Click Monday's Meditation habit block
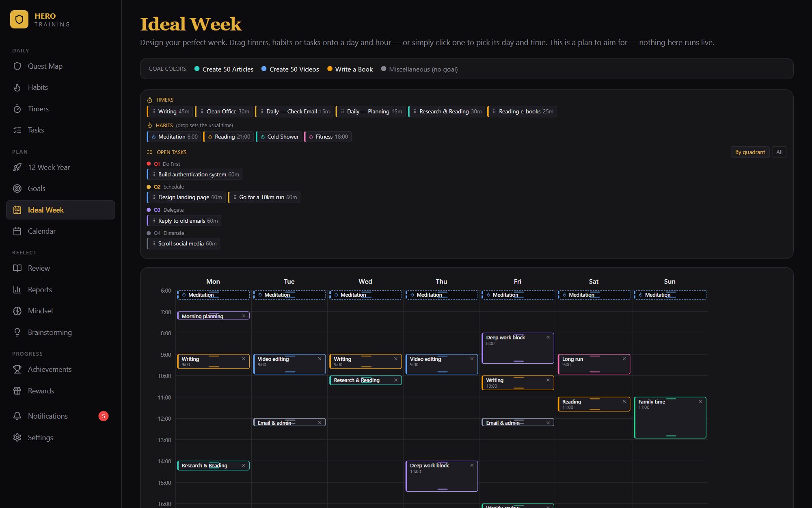 pyautogui.click(x=213, y=295)
